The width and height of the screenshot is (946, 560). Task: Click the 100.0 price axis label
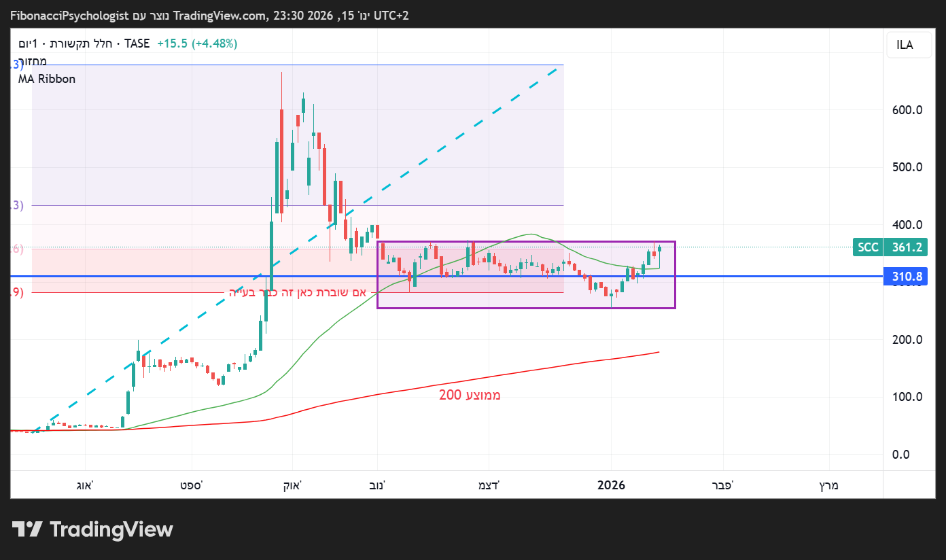coord(907,397)
